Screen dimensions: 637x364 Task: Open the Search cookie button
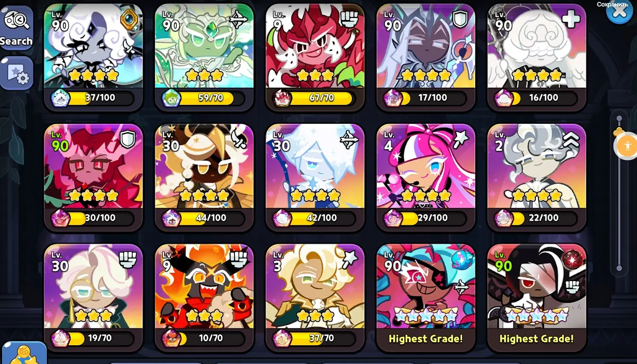coord(17,28)
